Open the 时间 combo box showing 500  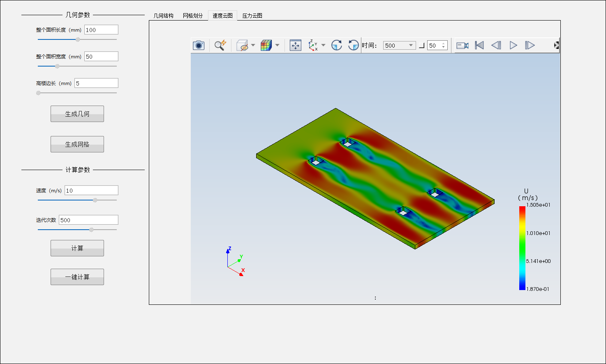tap(399, 45)
